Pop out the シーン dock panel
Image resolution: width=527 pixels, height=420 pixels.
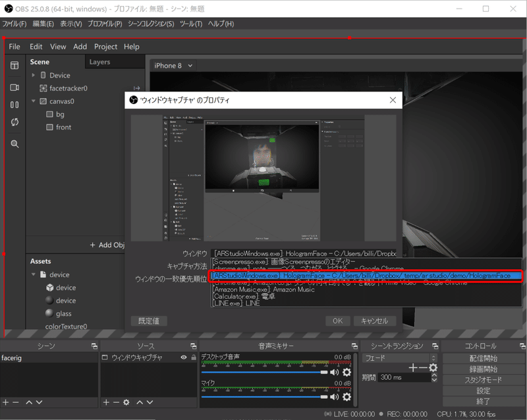pos(94,346)
